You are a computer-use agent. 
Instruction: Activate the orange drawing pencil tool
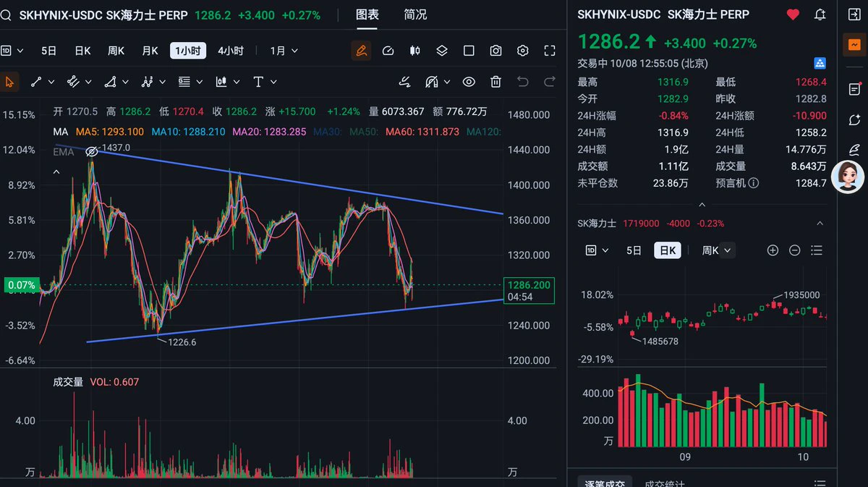[x=360, y=51]
